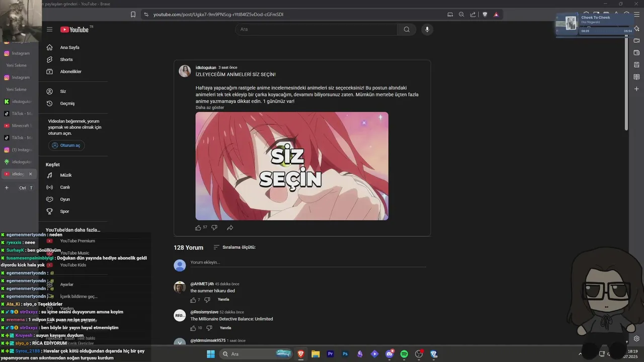Open the Windows Start menu

pyautogui.click(x=210, y=354)
